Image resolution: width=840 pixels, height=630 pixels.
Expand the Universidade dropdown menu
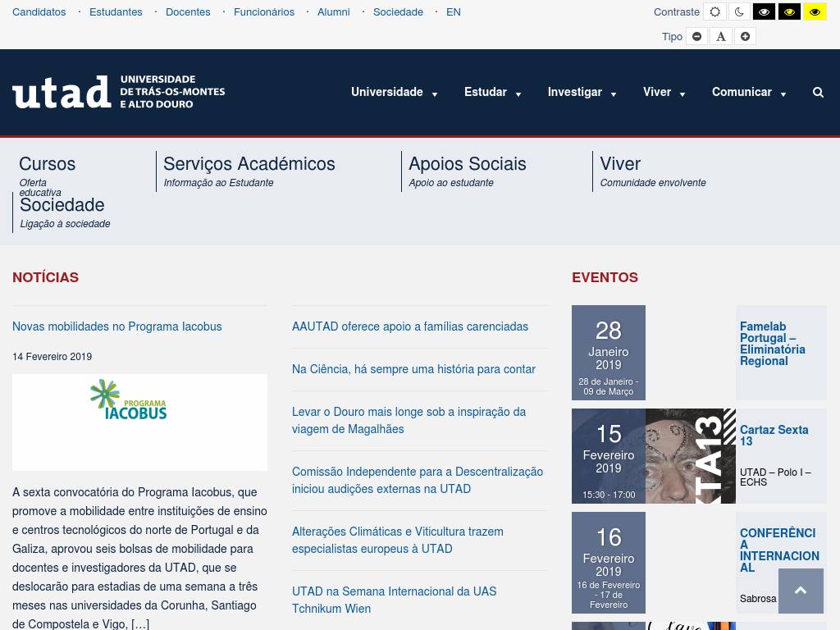click(395, 93)
